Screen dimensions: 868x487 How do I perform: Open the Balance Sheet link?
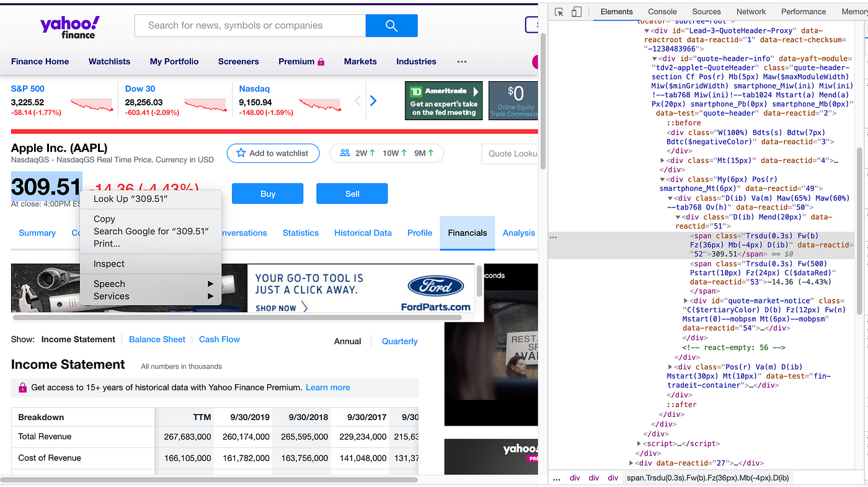[157, 340]
